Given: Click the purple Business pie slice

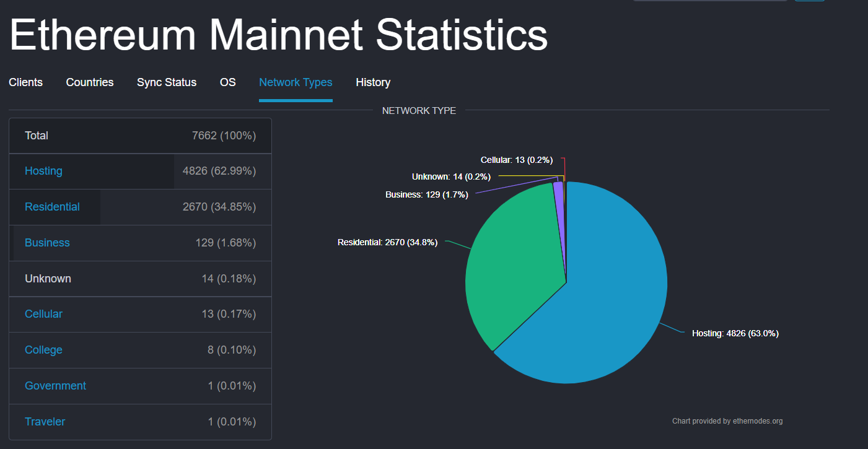Looking at the screenshot, I should click(558, 198).
